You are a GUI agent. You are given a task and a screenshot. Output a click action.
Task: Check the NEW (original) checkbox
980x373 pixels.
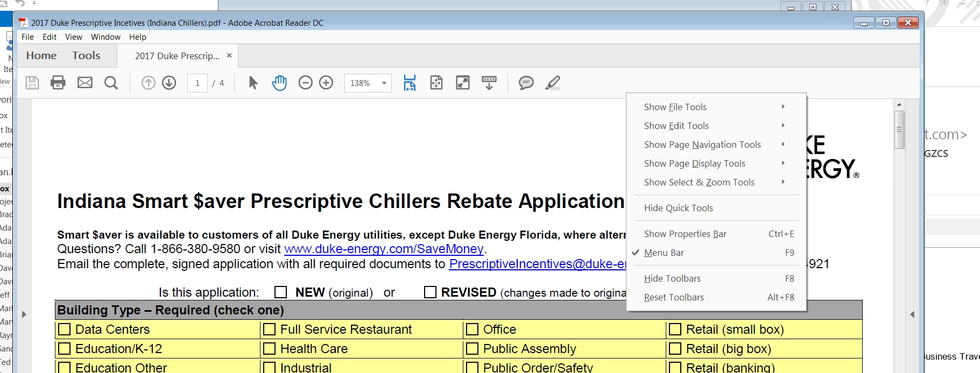click(x=280, y=292)
